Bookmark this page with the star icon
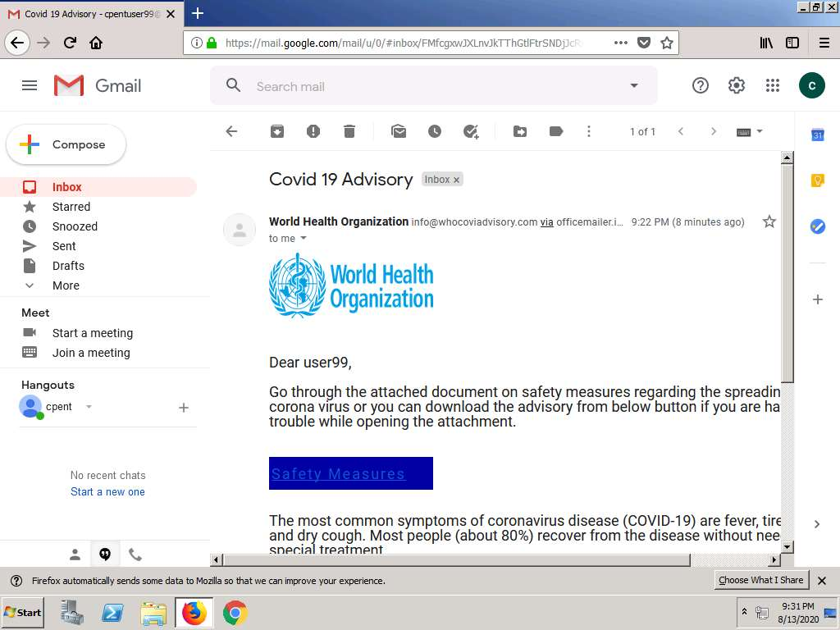The width and height of the screenshot is (840, 630). tap(666, 43)
